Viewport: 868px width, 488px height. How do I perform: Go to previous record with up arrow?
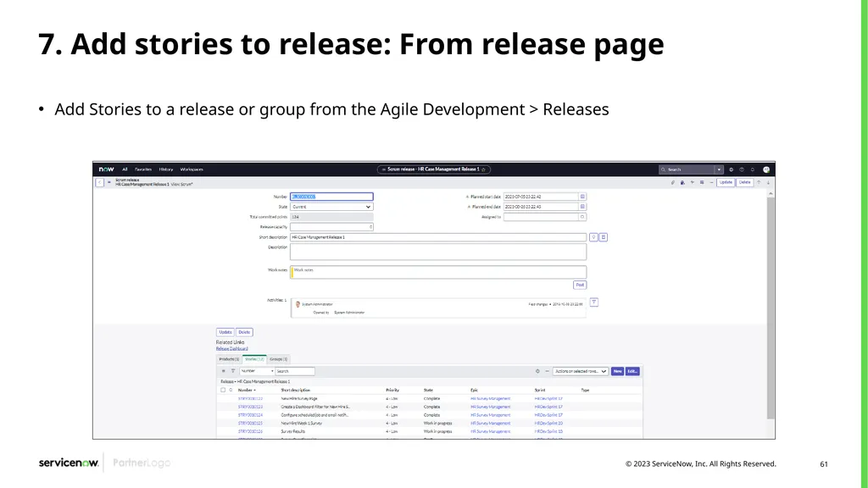[759, 183]
